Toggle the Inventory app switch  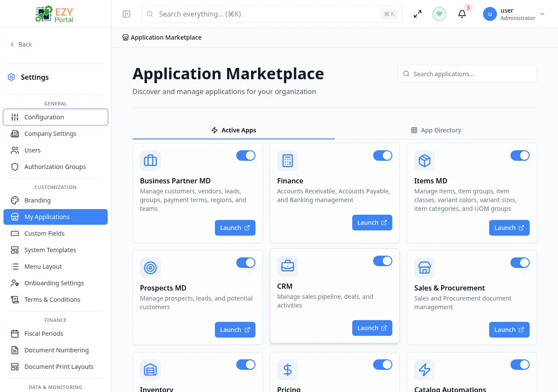pyautogui.click(x=246, y=365)
